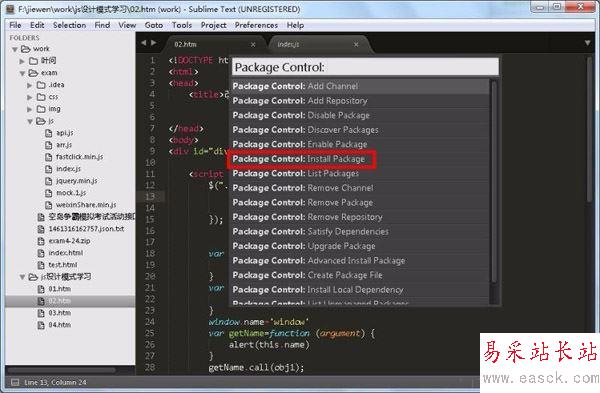Open test.html in the sidebar
The width and height of the screenshot is (600, 393).
pos(63,265)
